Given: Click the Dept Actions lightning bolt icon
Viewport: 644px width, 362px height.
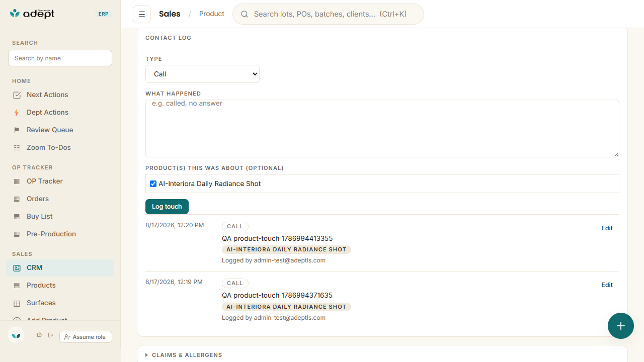Looking at the screenshot, I should 17,113.
